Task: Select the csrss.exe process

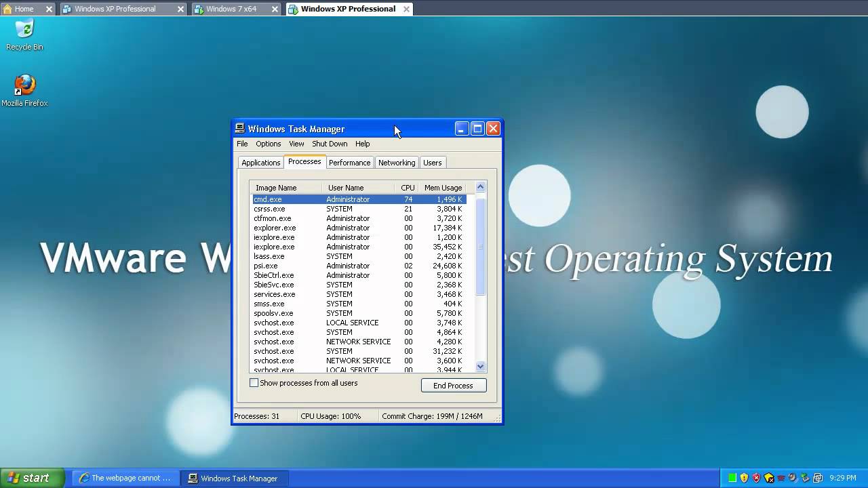Action: coord(359,209)
